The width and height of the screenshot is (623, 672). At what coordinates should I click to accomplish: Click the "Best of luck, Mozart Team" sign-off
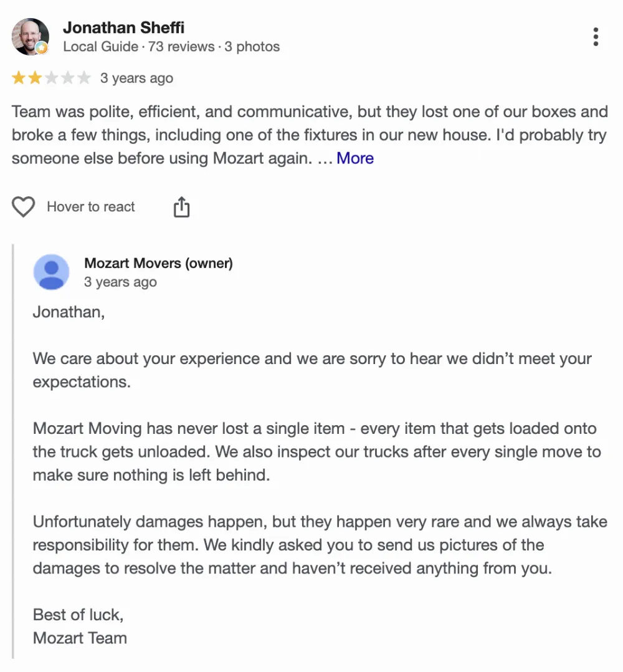point(80,626)
